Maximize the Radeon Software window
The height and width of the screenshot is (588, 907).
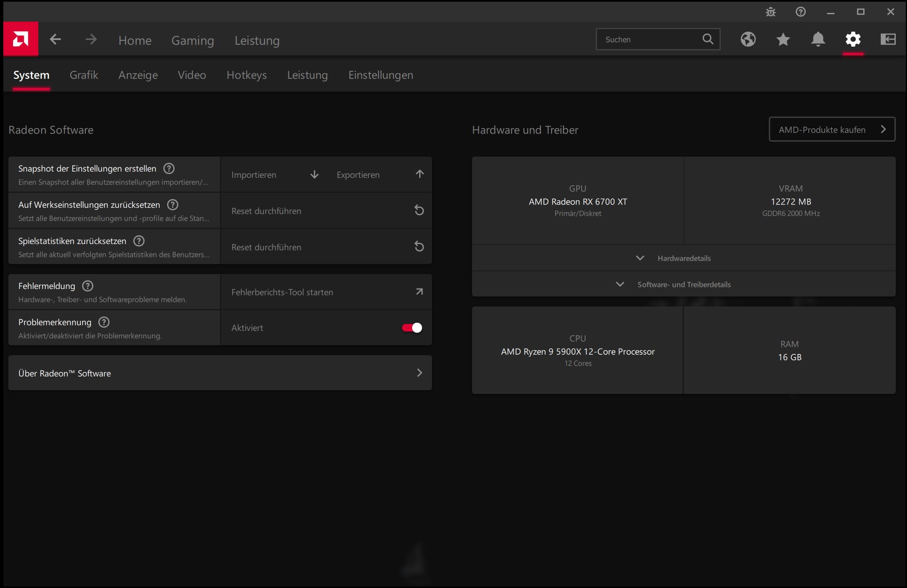click(860, 12)
